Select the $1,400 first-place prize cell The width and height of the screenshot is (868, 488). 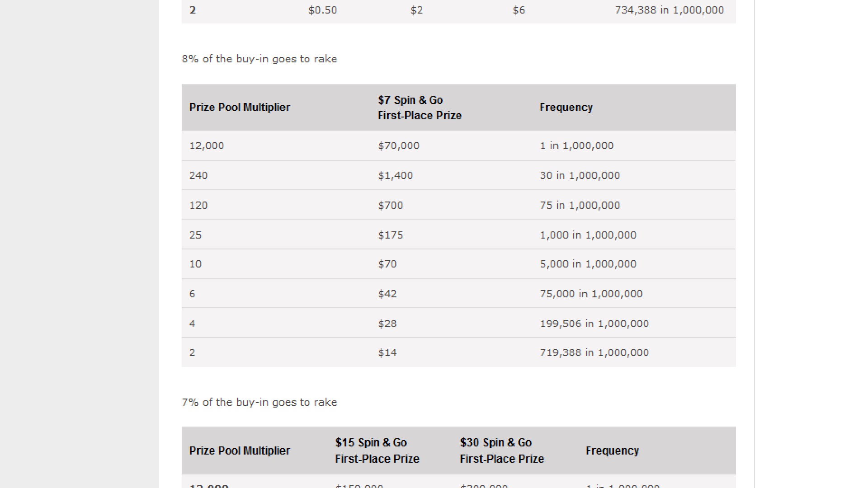coord(395,175)
